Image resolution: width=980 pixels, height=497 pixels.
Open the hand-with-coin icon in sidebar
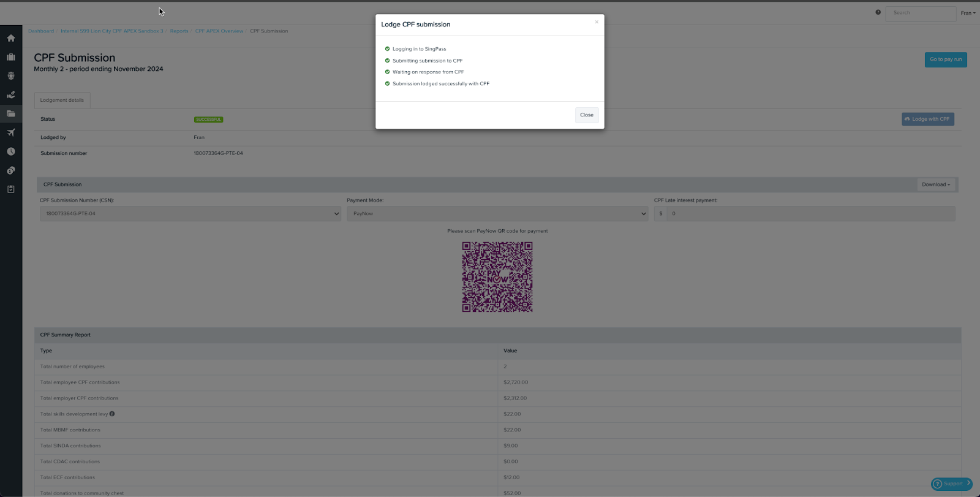(x=11, y=95)
